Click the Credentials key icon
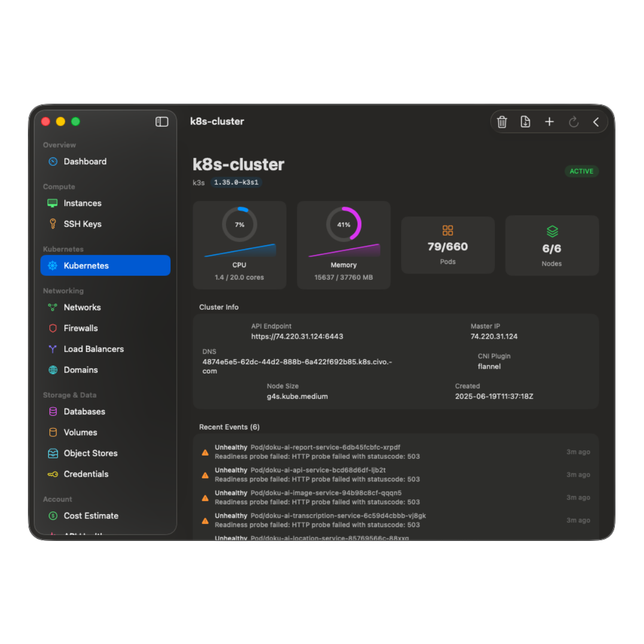The height and width of the screenshot is (644, 644). (53, 474)
